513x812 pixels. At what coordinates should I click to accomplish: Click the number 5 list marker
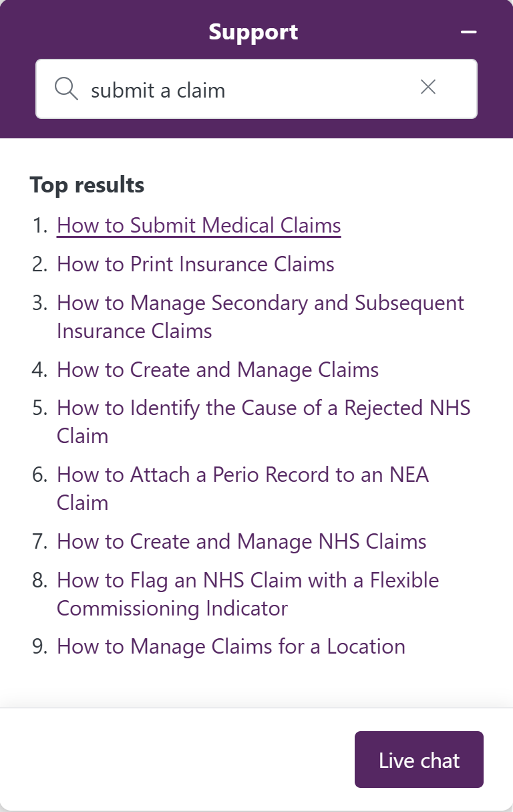[x=39, y=408]
